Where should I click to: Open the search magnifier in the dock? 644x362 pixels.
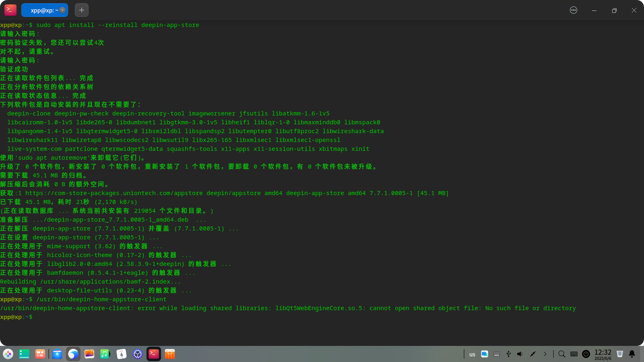(x=562, y=354)
